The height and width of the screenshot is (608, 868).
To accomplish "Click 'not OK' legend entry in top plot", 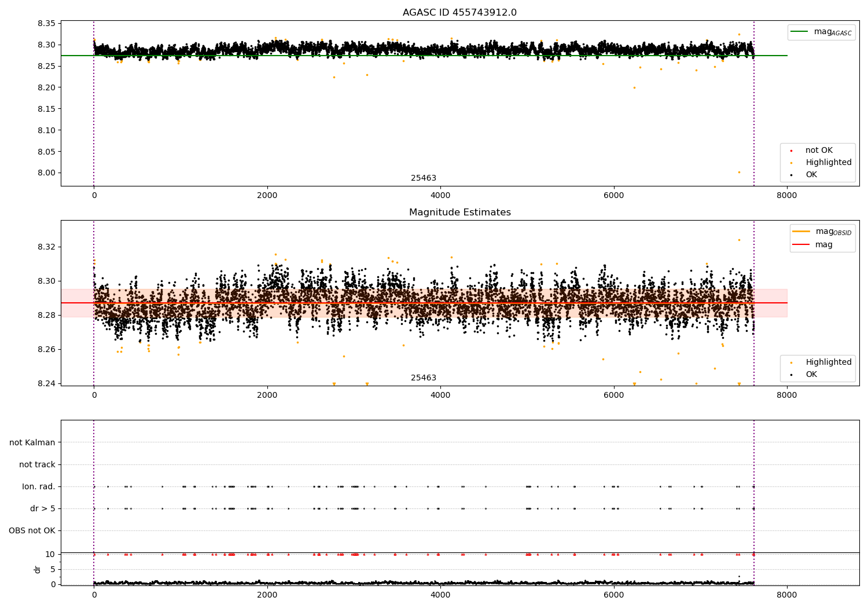I will click(x=819, y=151).
